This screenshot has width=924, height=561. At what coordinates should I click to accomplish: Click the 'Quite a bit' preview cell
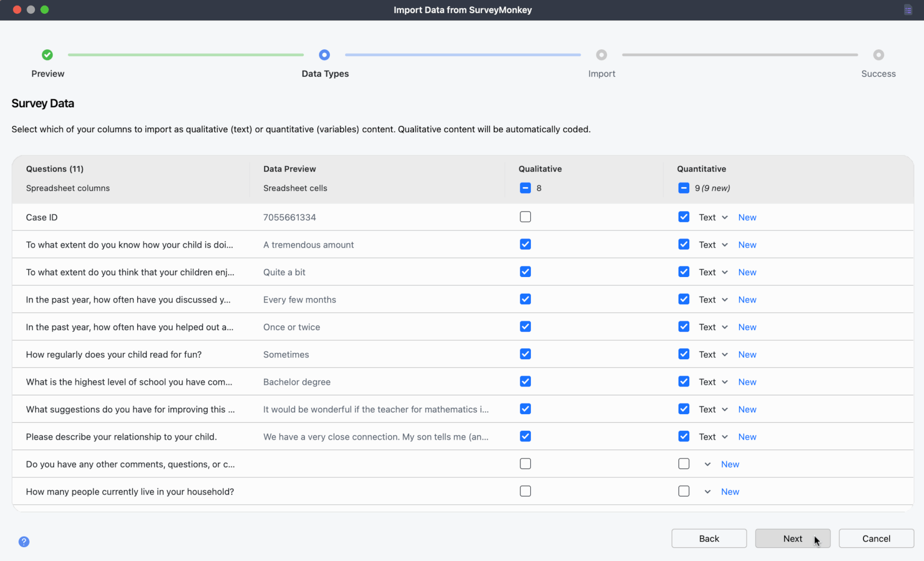[284, 272]
